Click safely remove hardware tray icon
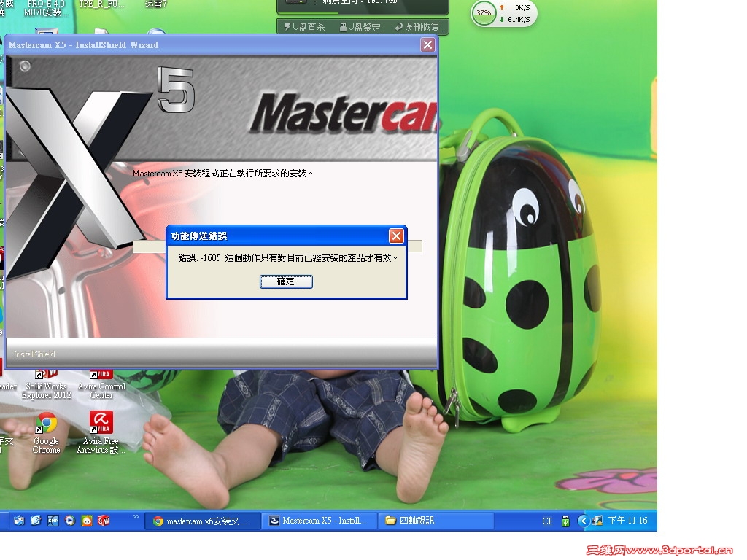This screenshot has width=747, height=560. tap(565, 521)
